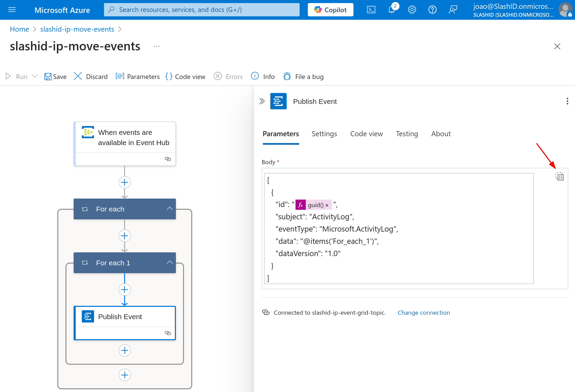Switch to the Testing tab

coord(407,134)
